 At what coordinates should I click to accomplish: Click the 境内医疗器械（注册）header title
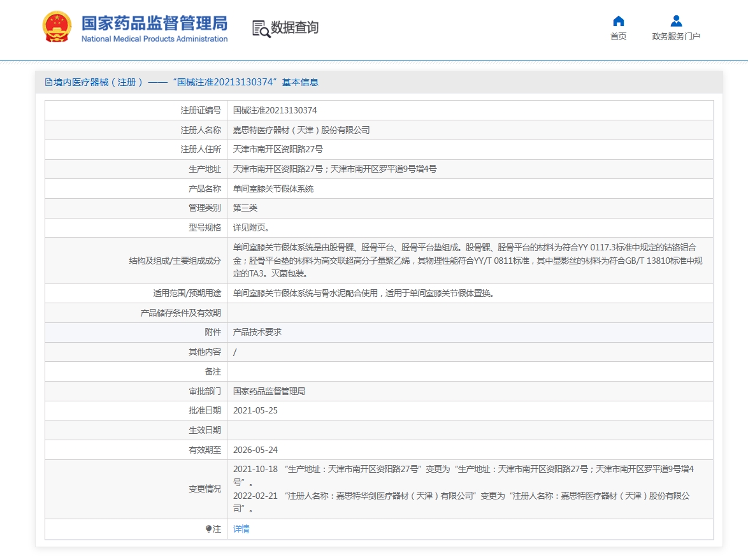[x=185, y=82]
